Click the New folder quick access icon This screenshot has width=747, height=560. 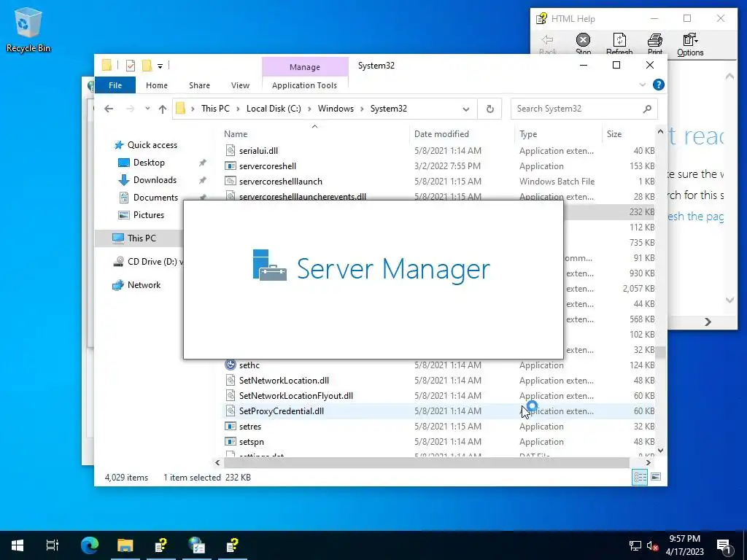pos(147,66)
